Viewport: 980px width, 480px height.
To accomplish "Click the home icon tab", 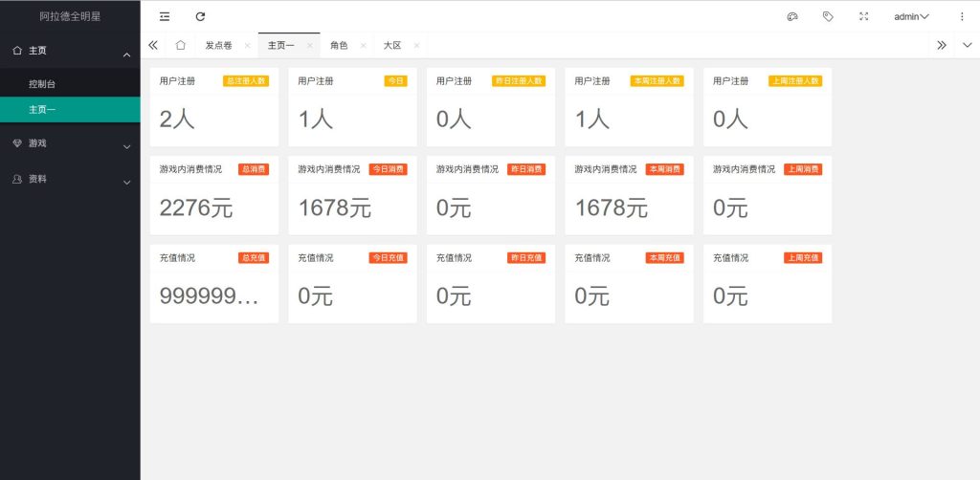I will [180, 45].
